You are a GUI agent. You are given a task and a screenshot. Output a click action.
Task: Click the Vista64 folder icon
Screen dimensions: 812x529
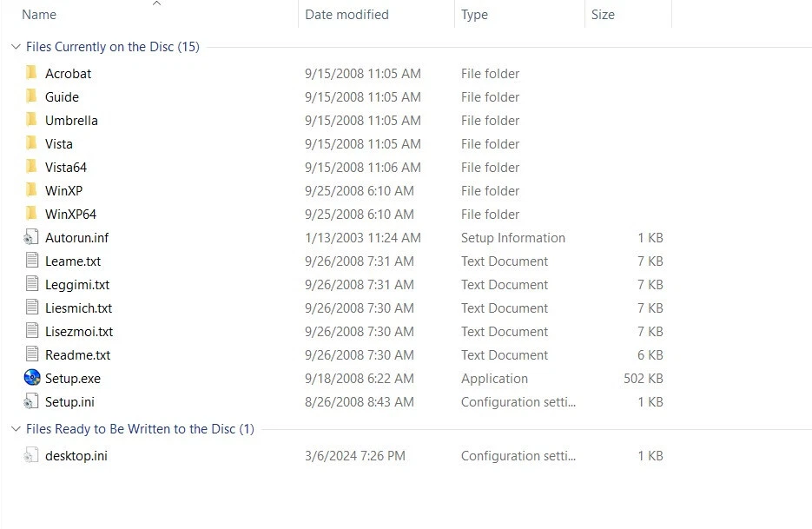click(31, 167)
